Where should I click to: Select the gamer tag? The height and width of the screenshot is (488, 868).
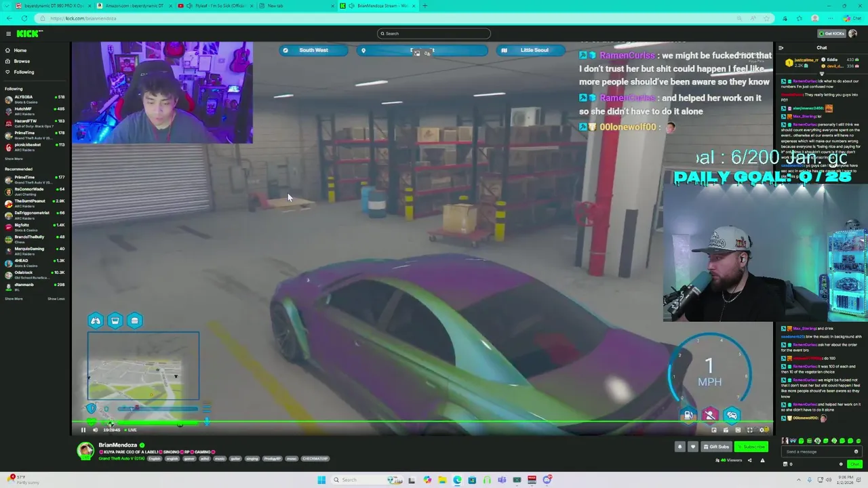coord(189,459)
